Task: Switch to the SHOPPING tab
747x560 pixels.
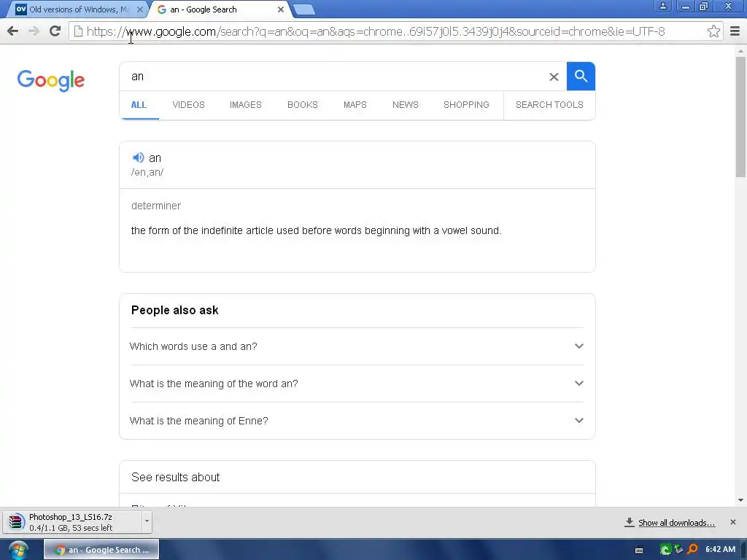Action: (466, 105)
